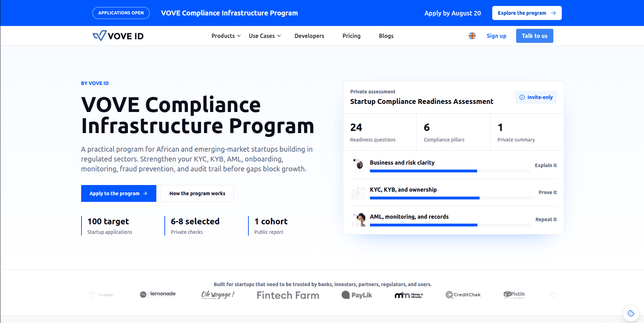Expand the Products dropdown menu
The height and width of the screenshot is (323, 644).
coord(226,36)
